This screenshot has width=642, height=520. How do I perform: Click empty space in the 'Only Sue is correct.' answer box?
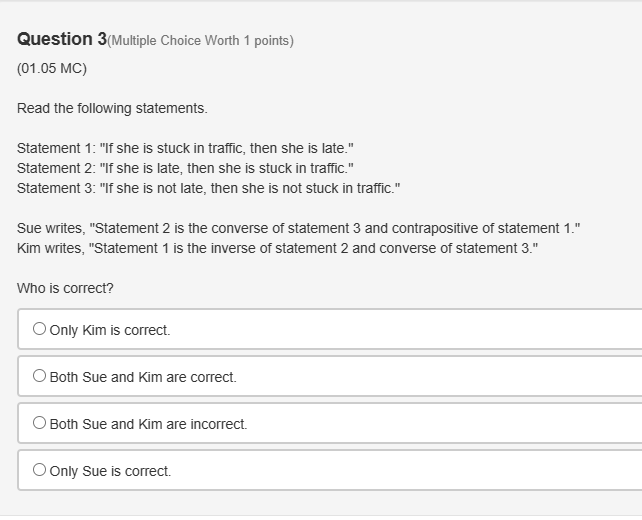pos(420,470)
